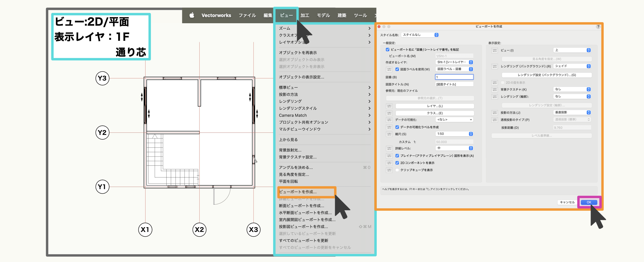Screen dimensions: 644x262
Task: Toggle データの可視化ラベルを作成 checkbox
Action: 397,127
